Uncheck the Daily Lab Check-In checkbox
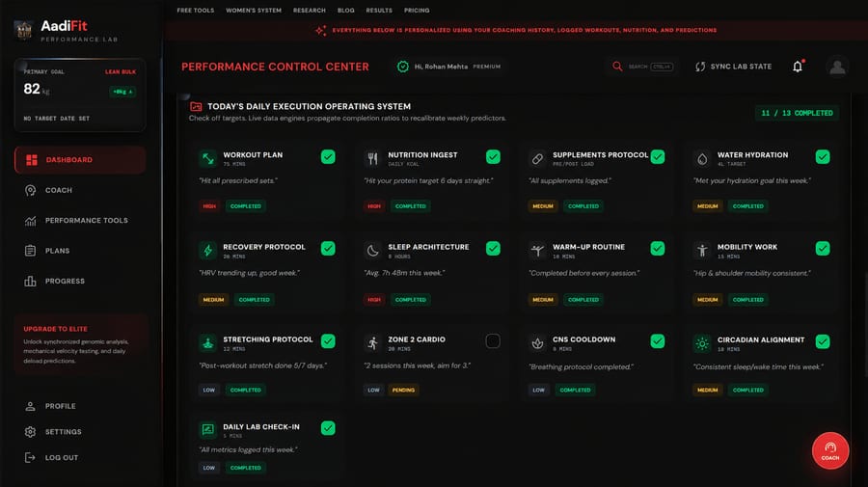The image size is (868, 487). (x=328, y=428)
